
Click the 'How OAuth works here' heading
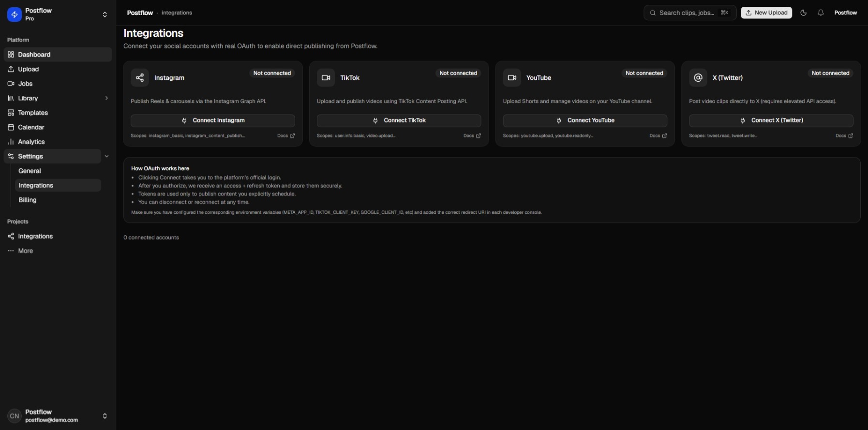point(160,168)
